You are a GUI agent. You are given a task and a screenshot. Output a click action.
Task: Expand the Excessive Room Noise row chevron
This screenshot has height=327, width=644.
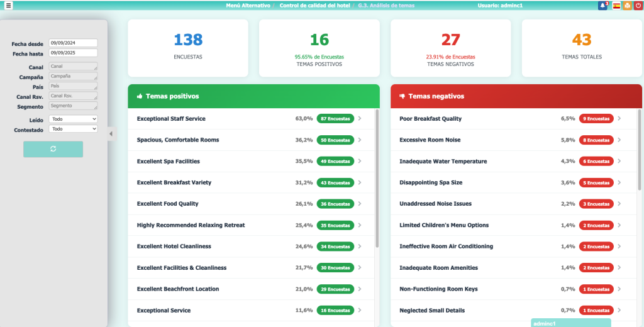coord(619,140)
